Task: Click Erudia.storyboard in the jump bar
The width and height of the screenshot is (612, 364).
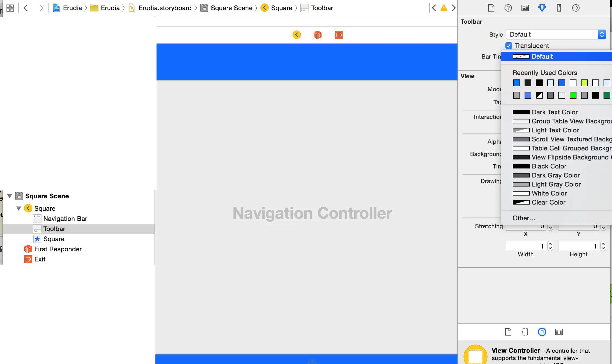Action: coord(165,8)
